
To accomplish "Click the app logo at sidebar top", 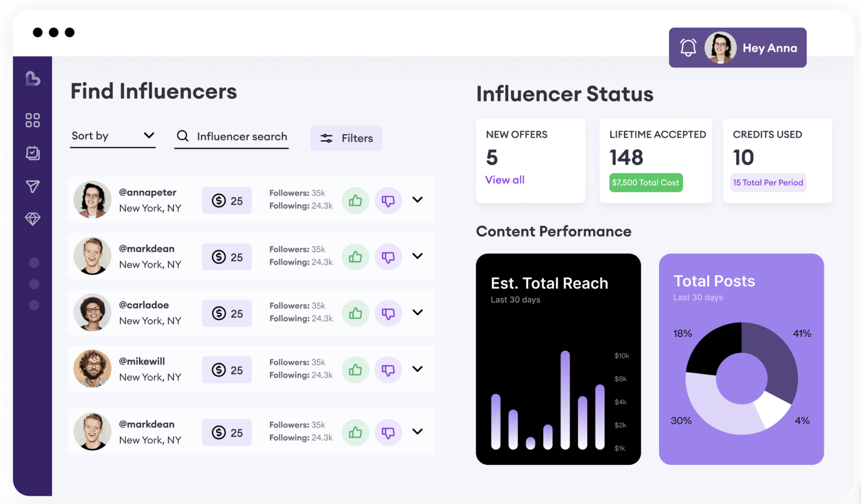I will [x=33, y=79].
